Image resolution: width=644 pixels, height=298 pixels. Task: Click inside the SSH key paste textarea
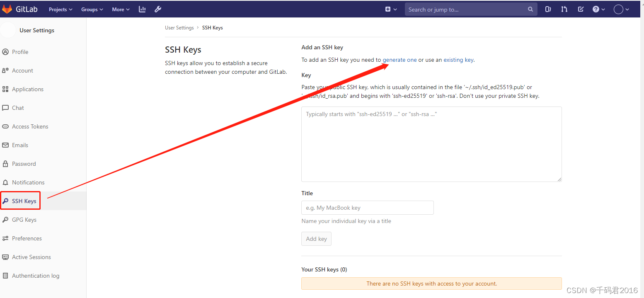431,144
